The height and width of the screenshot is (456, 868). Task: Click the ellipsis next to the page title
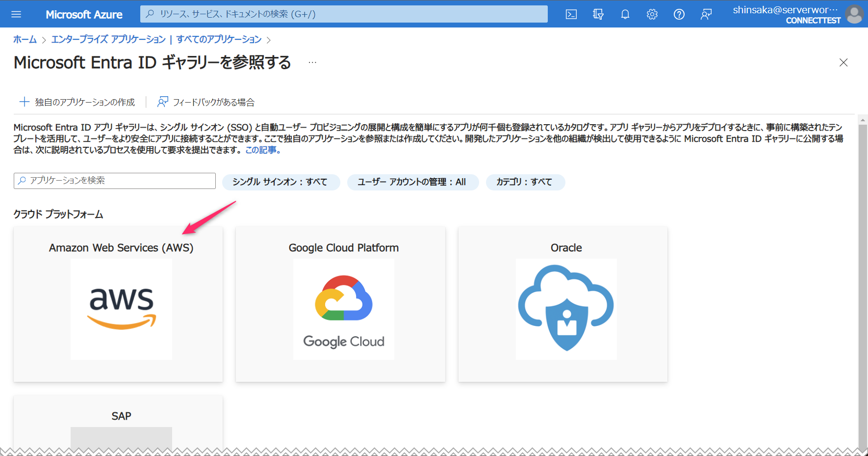[x=312, y=62]
